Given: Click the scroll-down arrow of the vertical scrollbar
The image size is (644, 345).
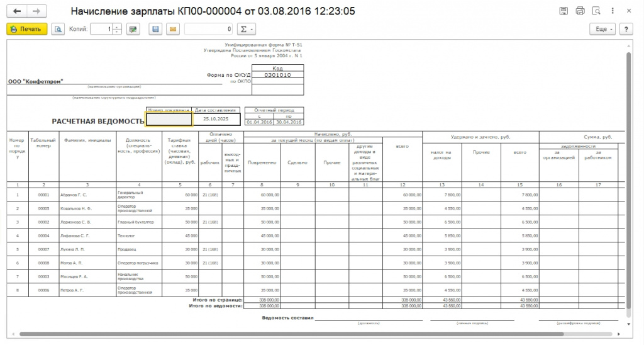Looking at the screenshot, I should (628, 324).
